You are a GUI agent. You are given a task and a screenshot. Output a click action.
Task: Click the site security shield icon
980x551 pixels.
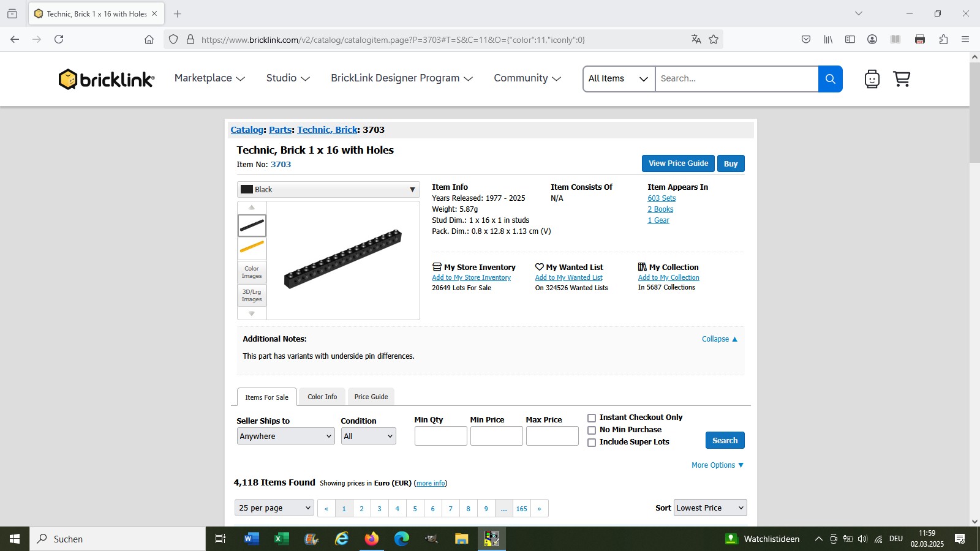coord(173,39)
